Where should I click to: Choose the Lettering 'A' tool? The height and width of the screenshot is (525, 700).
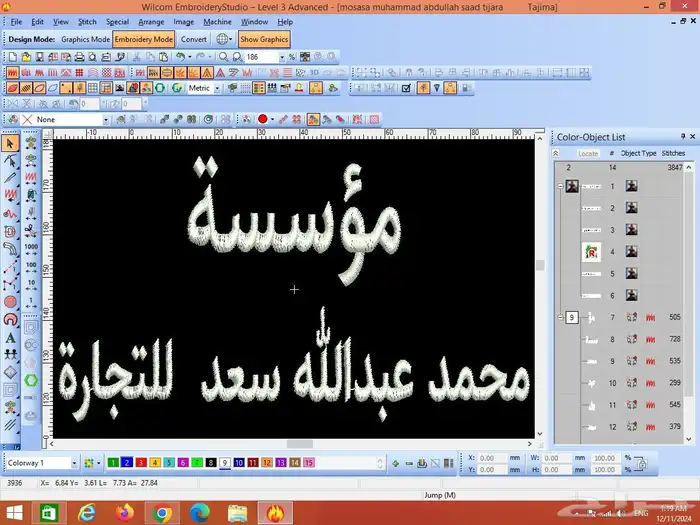coord(9,338)
